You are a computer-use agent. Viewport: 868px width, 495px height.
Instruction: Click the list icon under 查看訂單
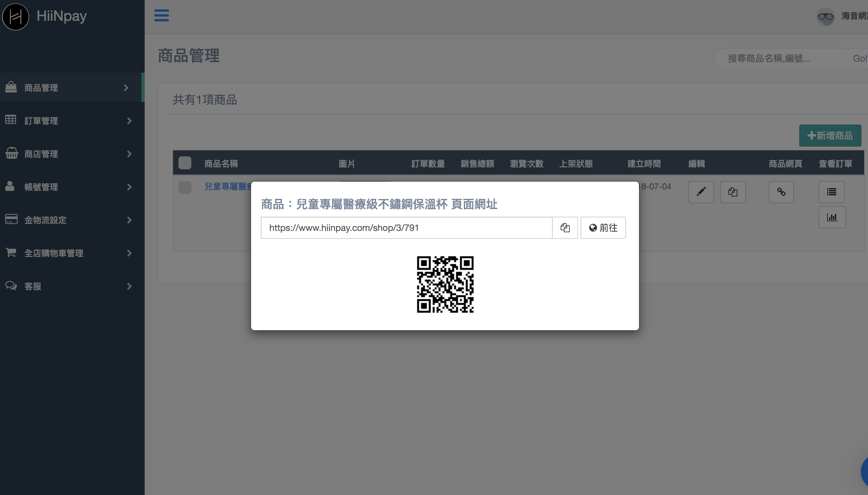point(831,192)
